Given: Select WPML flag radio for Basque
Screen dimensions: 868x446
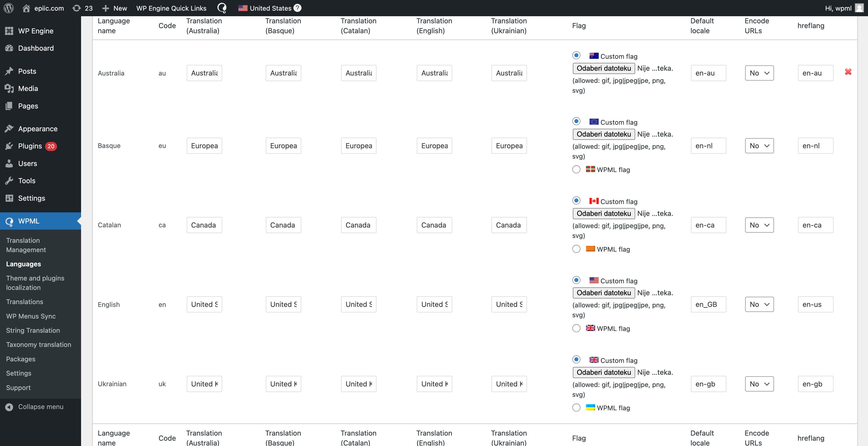Looking at the screenshot, I should [576, 169].
